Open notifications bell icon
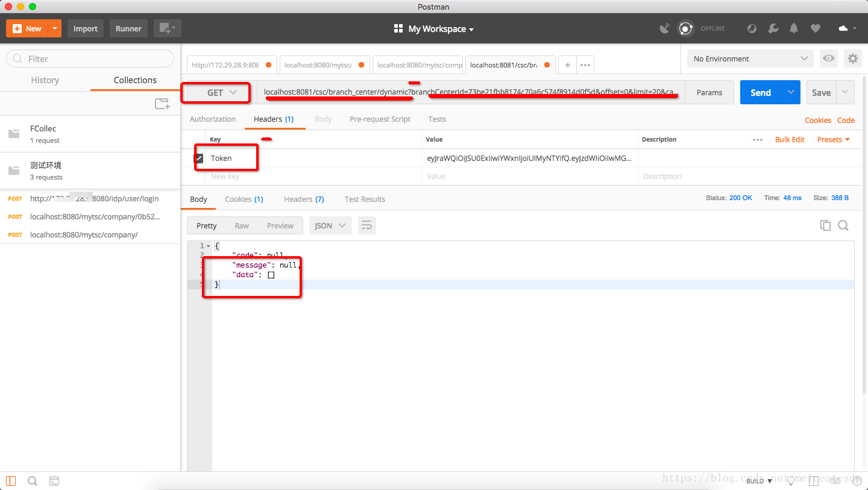Viewport: 868px width, 490px height. 794,28
